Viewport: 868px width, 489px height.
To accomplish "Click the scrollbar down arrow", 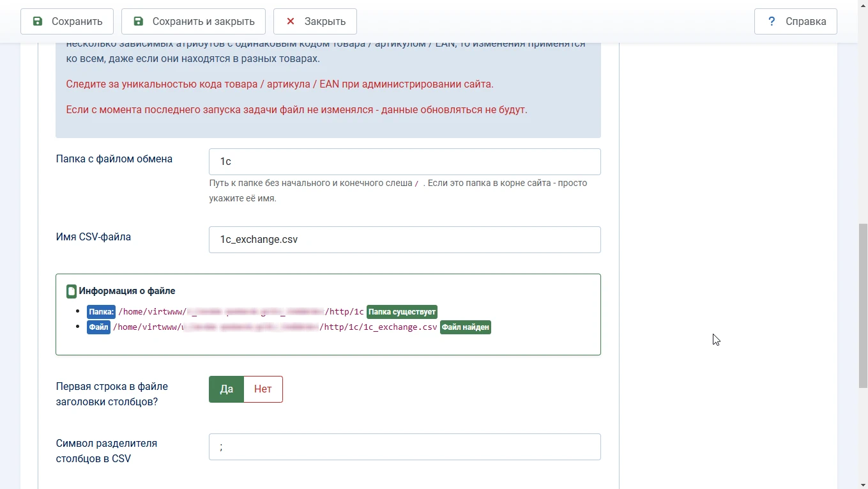I will point(863,484).
